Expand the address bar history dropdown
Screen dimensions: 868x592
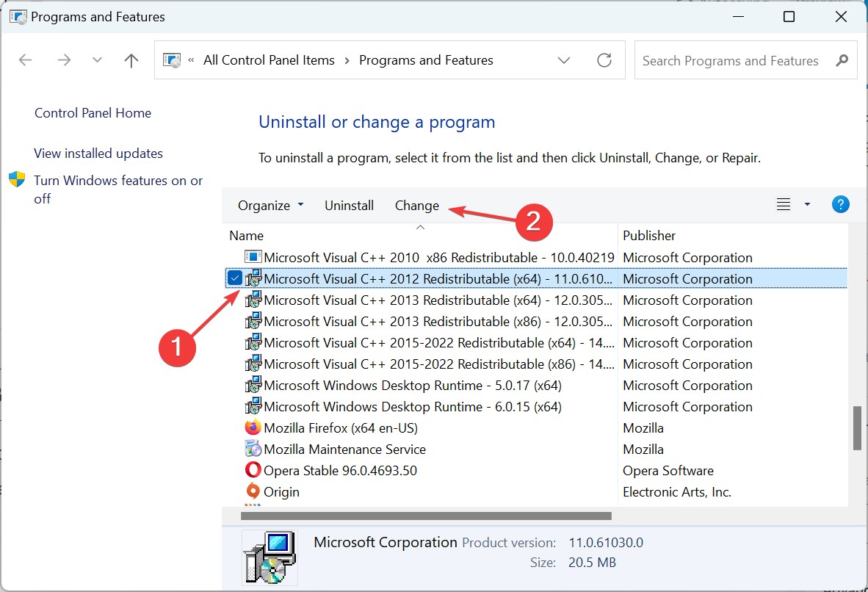coord(564,59)
